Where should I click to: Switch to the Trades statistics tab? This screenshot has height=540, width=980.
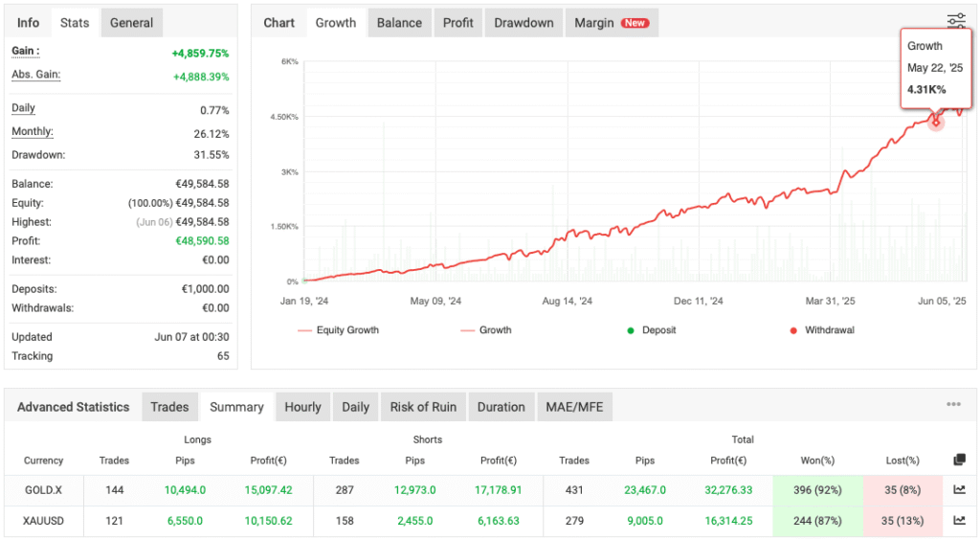[169, 407]
